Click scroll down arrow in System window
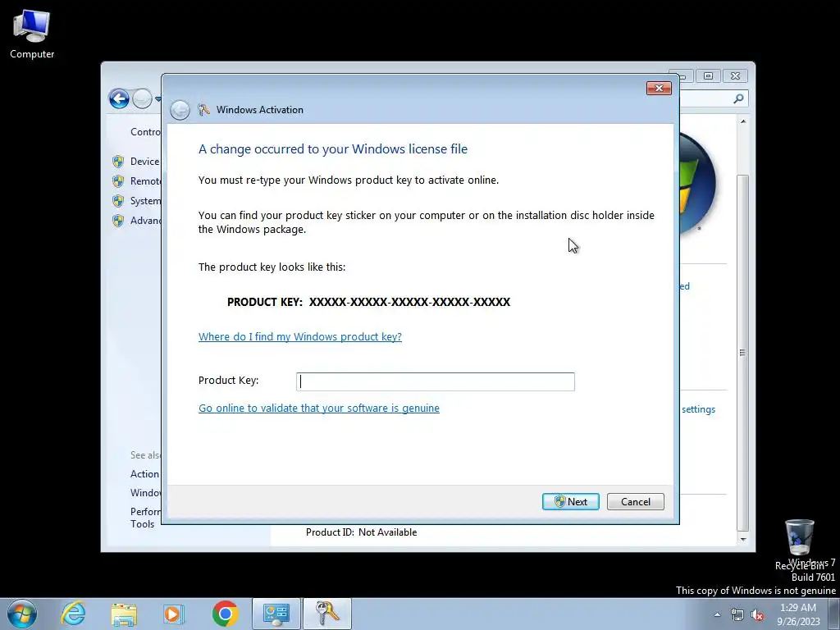The image size is (840, 630). coord(743,540)
